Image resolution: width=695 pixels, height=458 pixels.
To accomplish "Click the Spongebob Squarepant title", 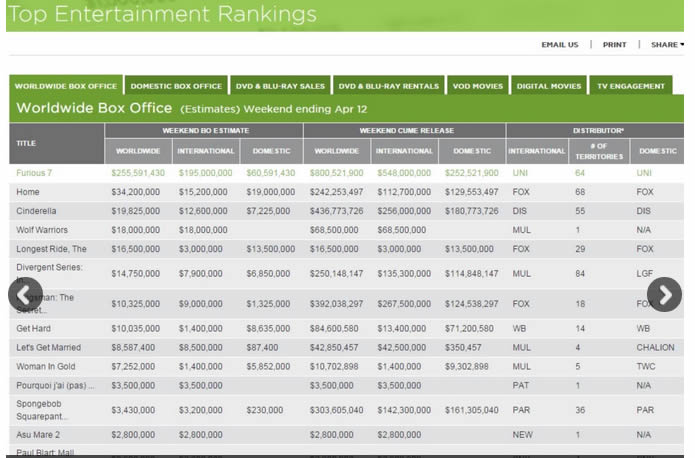I will pyautogui.click(x=42, y=410).
